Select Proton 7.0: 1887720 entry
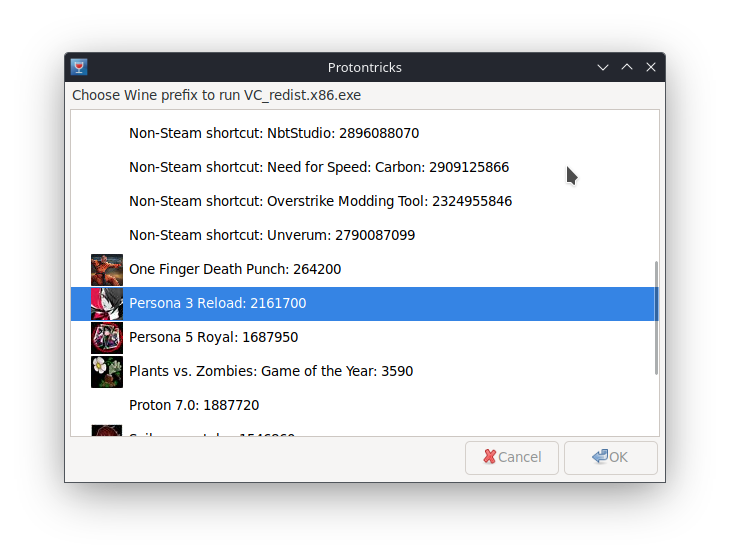Screen dimensions: 730x559 (x=365, y=405)
